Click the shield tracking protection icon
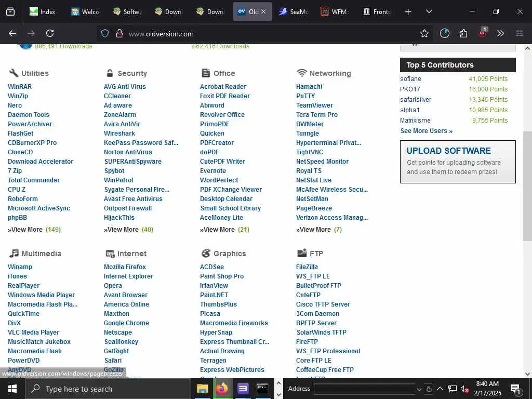532x399 pixels. click(105, 33)
